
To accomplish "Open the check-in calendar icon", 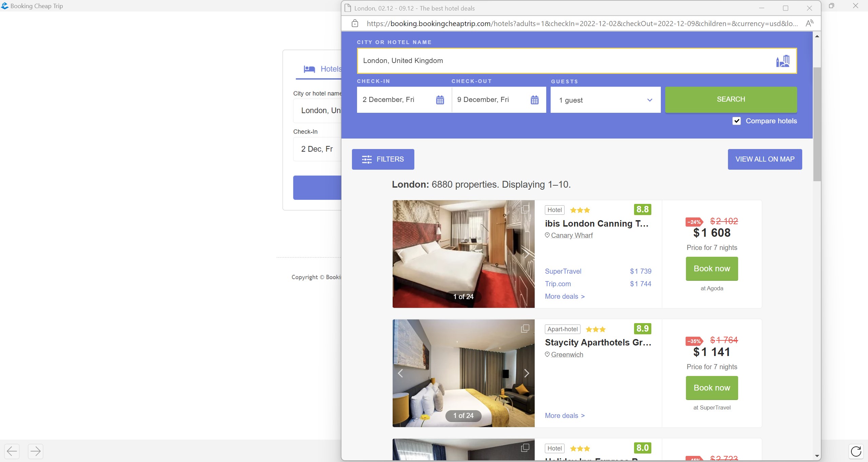I will 440,100.
